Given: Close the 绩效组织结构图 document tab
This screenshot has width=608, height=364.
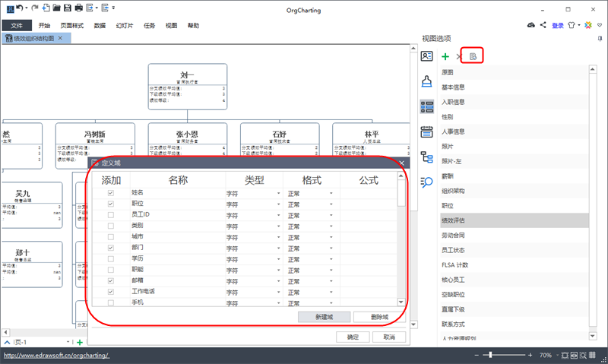Looking at the screenshot, I should tap(60, 38).
